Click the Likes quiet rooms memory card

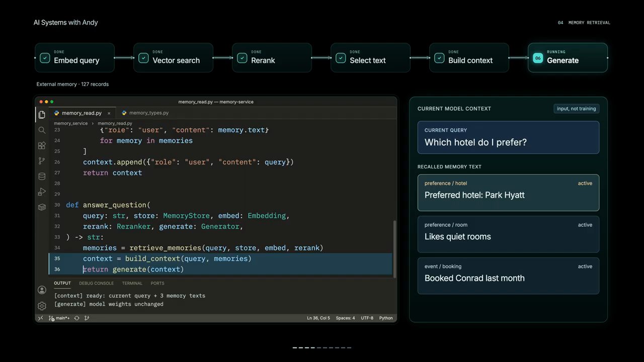[508, 234]
